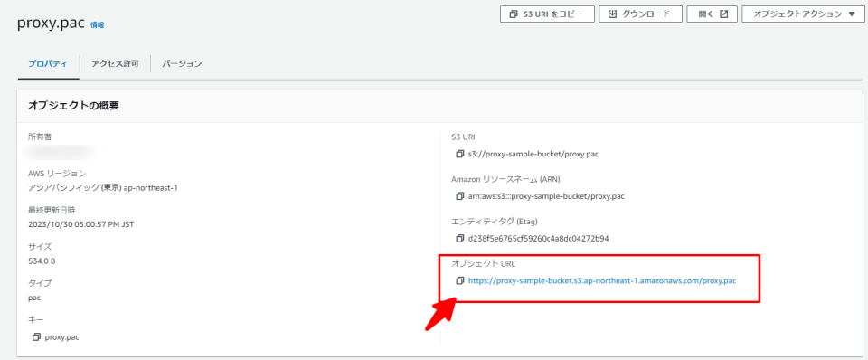Click the AWS リージョン label

coord(57,174)
